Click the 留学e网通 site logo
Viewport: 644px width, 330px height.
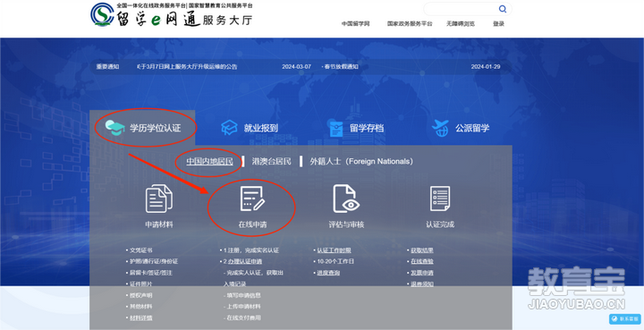(x=171, y=15)
